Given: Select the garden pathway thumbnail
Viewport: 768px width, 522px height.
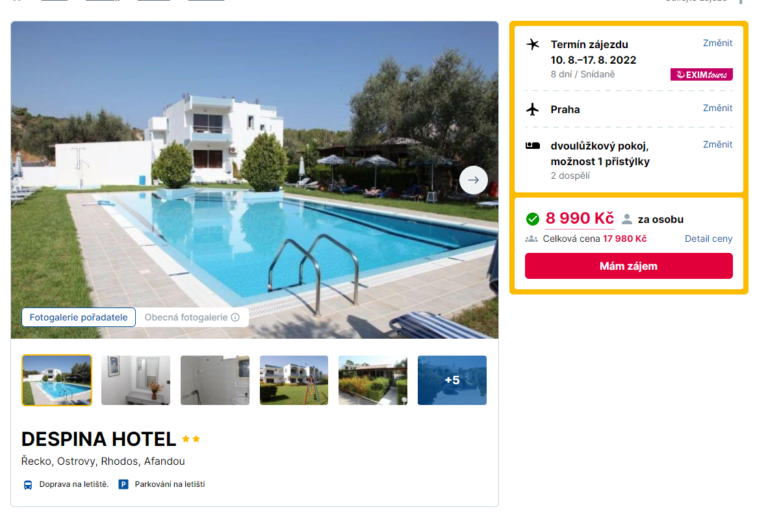Looking at the screenshot, I should coord(373,380).
